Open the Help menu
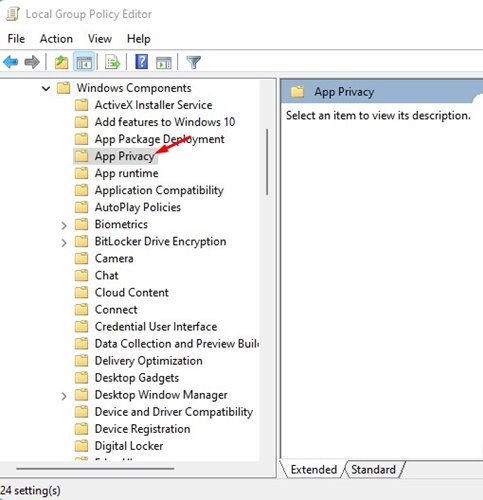Image resolution: width=483 pixels, height=500 pixels. pos(139,39)
